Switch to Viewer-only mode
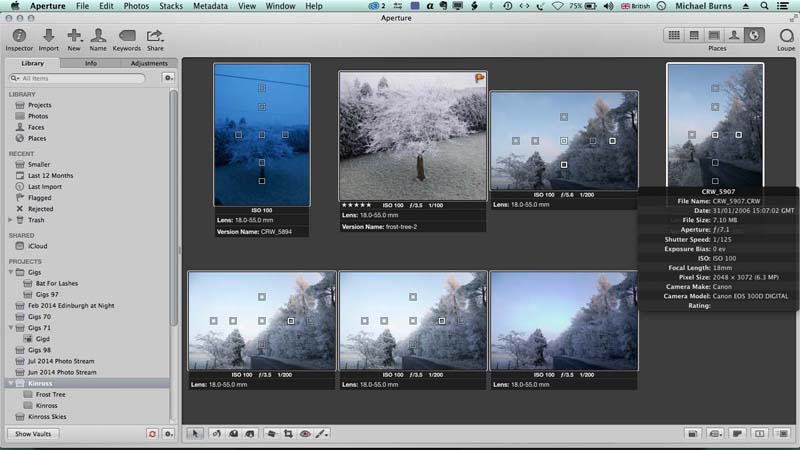 (714, 35)
